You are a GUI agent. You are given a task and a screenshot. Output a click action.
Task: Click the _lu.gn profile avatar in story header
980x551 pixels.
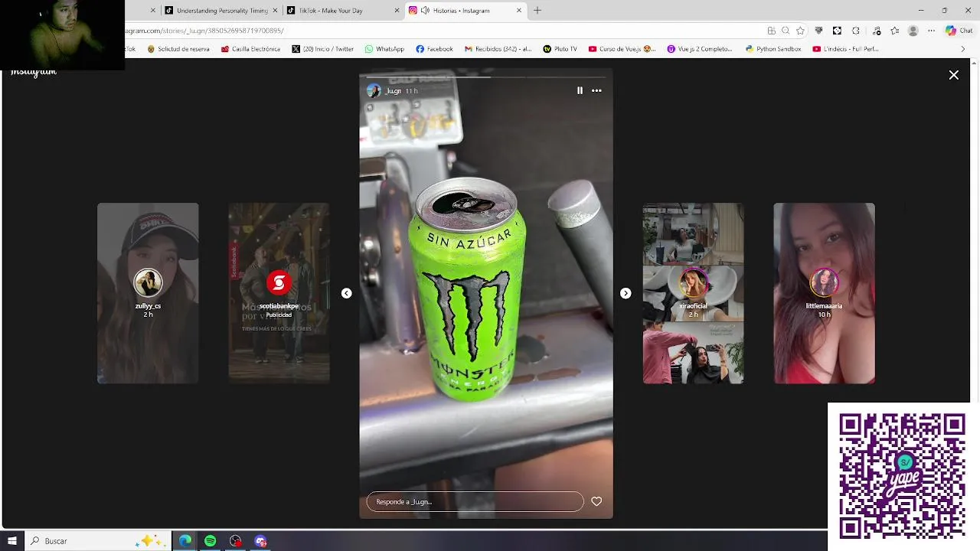point(373,90)
